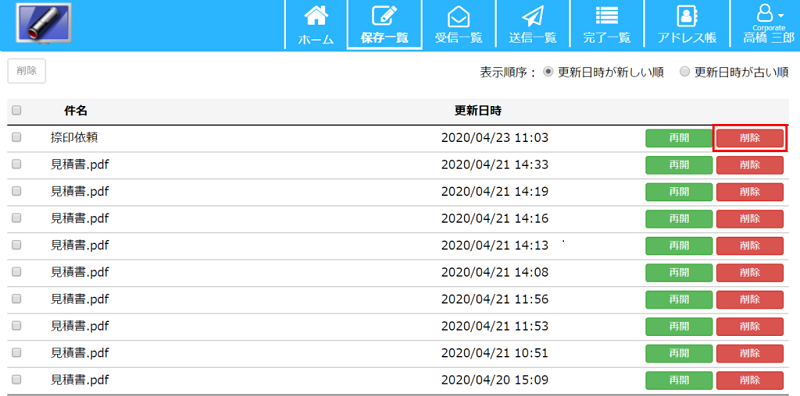Resume the 04/20 15:09 item
Viewport: 800px width, 396px height.
click(679, 381)
